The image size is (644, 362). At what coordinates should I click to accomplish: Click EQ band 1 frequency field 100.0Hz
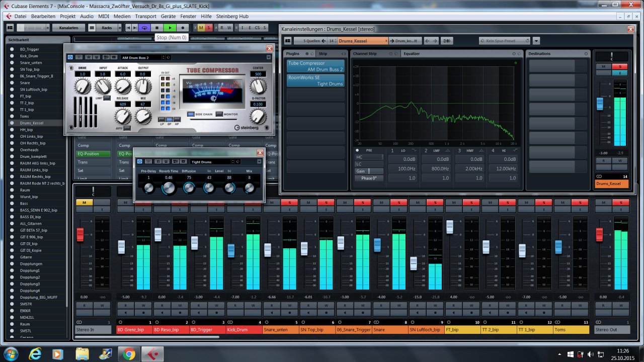click(x=404, y=168)
